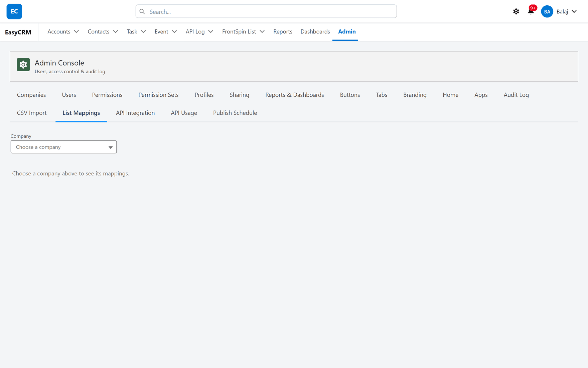The width and height of the screenshot is (588, 368).
Task: Expand the Accounts menu chevron
Action: (x=77, y=31)
